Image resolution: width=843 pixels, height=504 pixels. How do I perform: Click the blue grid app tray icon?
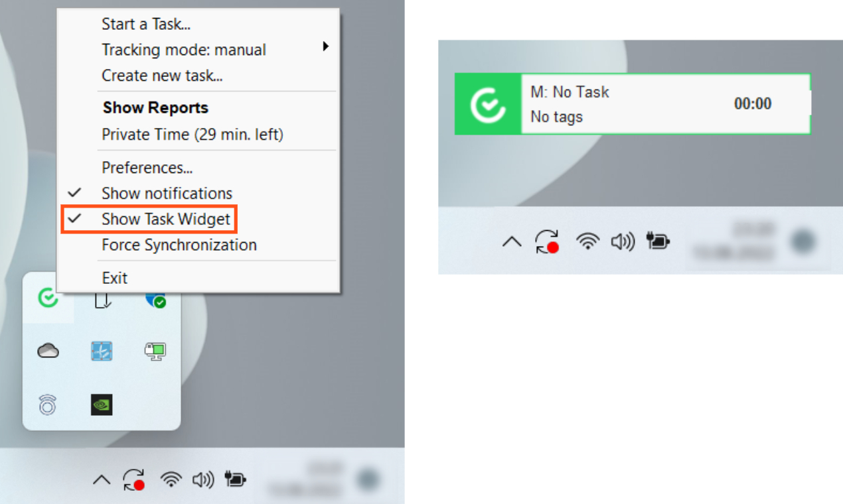[x=102, y=351]
